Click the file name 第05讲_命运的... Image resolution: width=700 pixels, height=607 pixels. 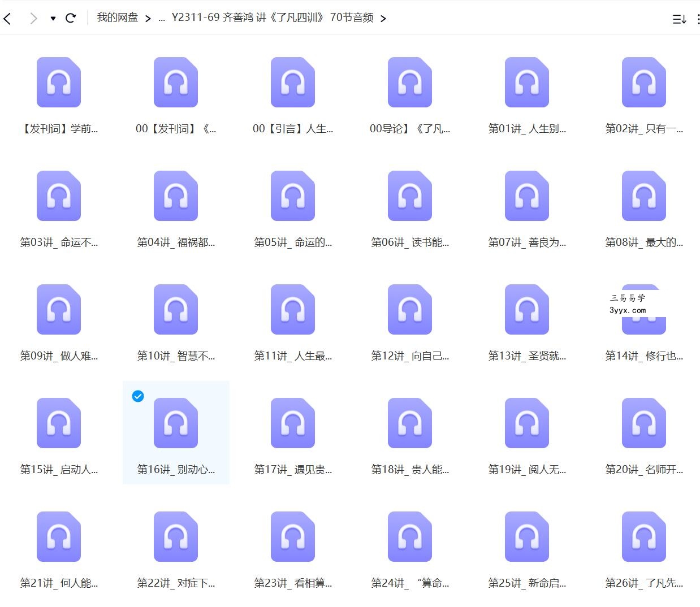tap(293, 242)
